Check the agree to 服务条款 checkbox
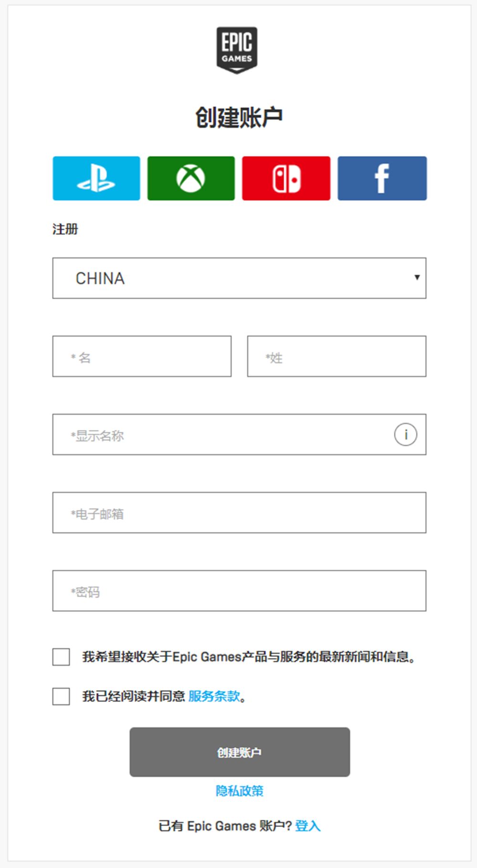477x868 pixels. tap(61, 696)
